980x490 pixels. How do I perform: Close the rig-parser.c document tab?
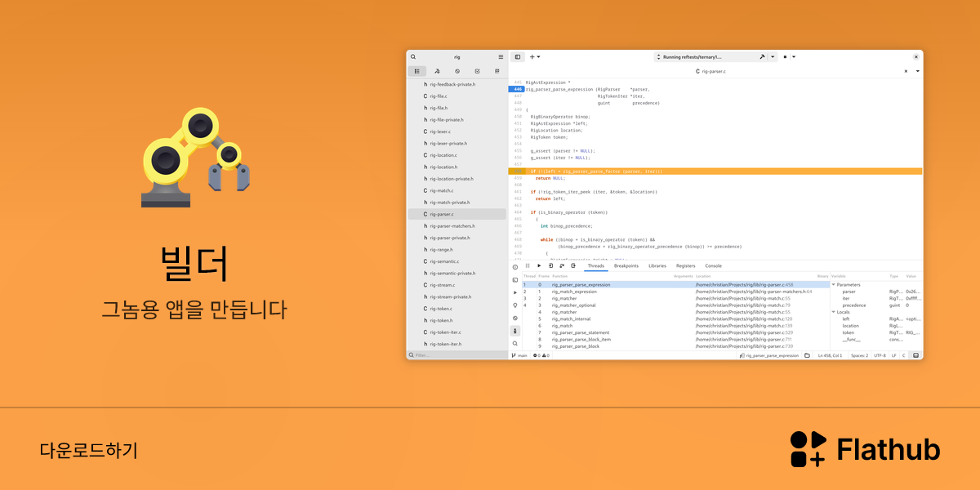click(x=906, y=71)
